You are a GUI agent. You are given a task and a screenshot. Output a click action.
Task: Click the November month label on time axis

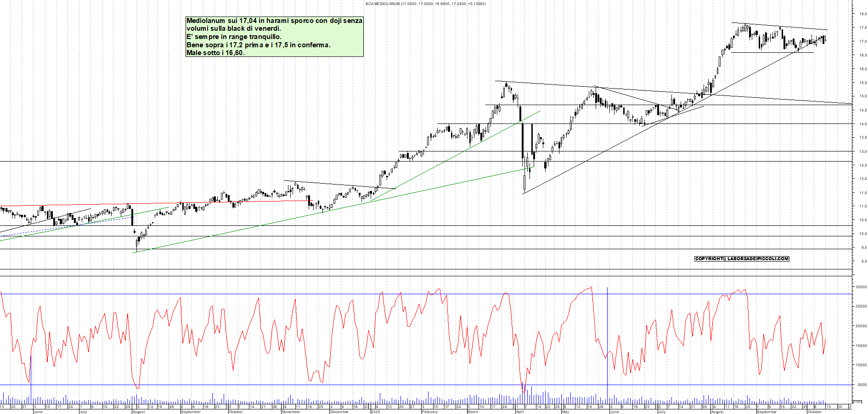pyautogui.click(x=291, y=412)
